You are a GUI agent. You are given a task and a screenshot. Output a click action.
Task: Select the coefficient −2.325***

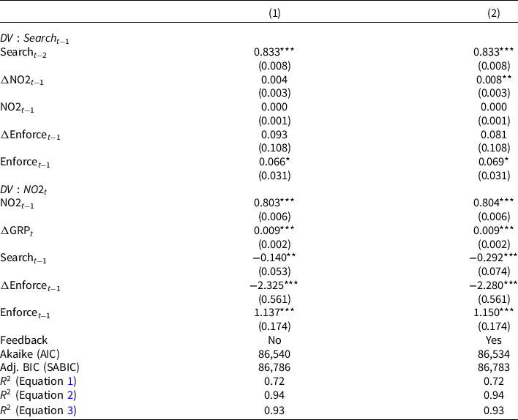click(x=274, y=285)
